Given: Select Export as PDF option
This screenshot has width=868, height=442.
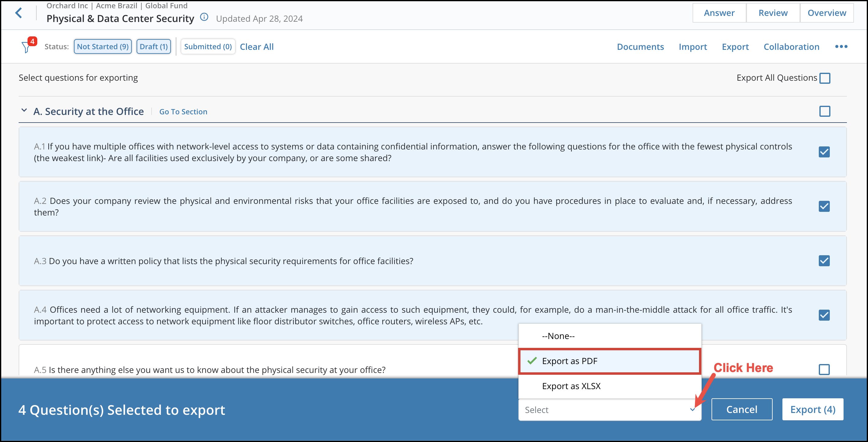Looking at the screenshot, I should coord(569,361).
